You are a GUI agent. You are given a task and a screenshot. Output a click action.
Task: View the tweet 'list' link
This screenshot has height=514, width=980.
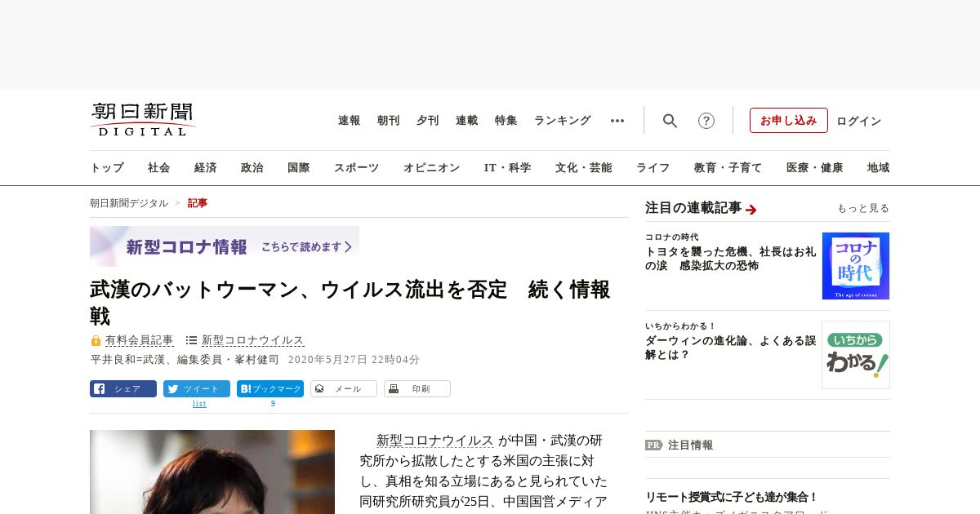(x=199, y=404)
